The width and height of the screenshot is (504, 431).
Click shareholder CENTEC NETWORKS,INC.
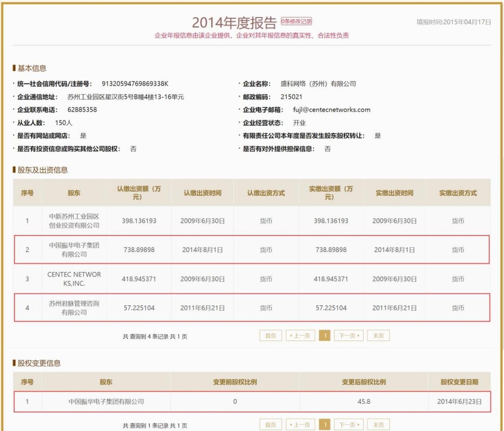(x=74, y=279)
